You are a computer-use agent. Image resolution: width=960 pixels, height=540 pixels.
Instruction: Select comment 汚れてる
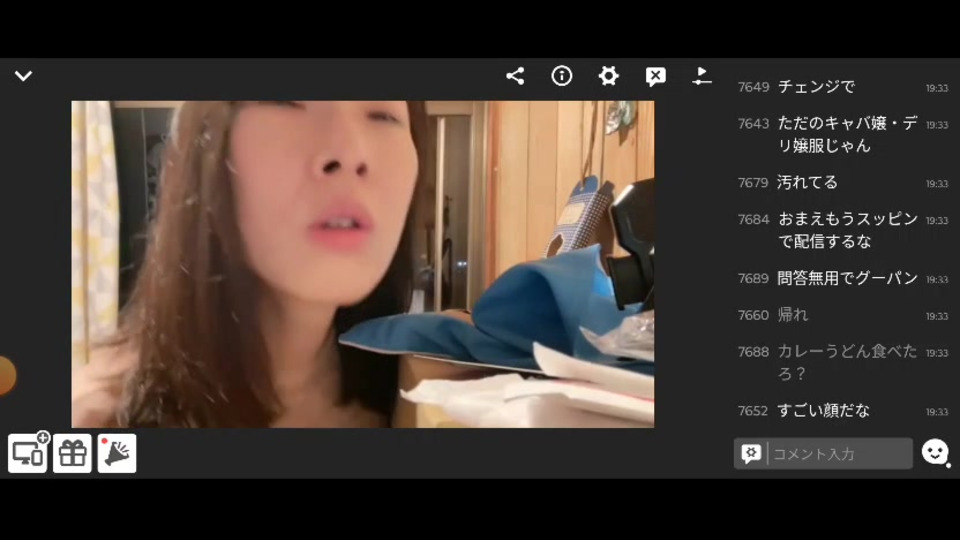point(807,182)
